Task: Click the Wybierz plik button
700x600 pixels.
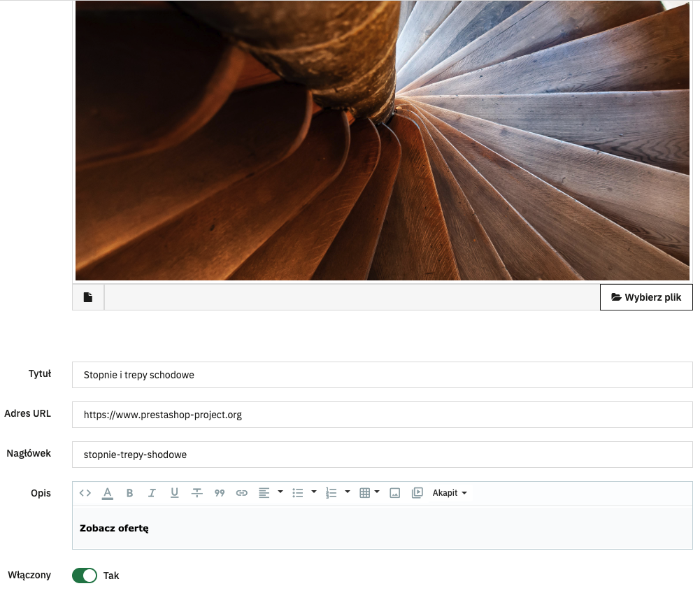Action: [646, 297]
